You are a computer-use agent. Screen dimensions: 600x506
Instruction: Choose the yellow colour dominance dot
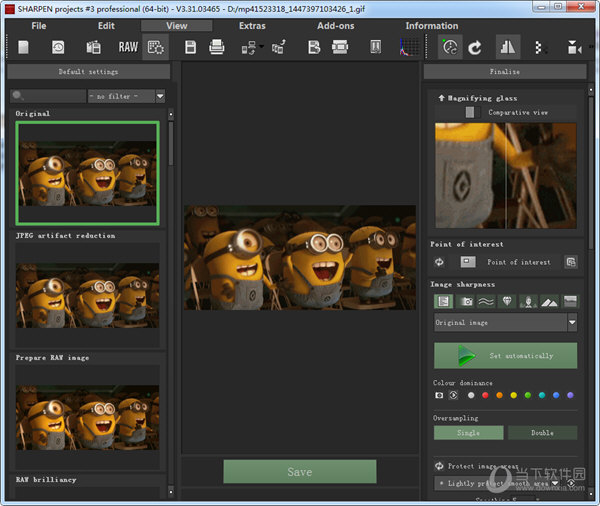pos(514,395)
